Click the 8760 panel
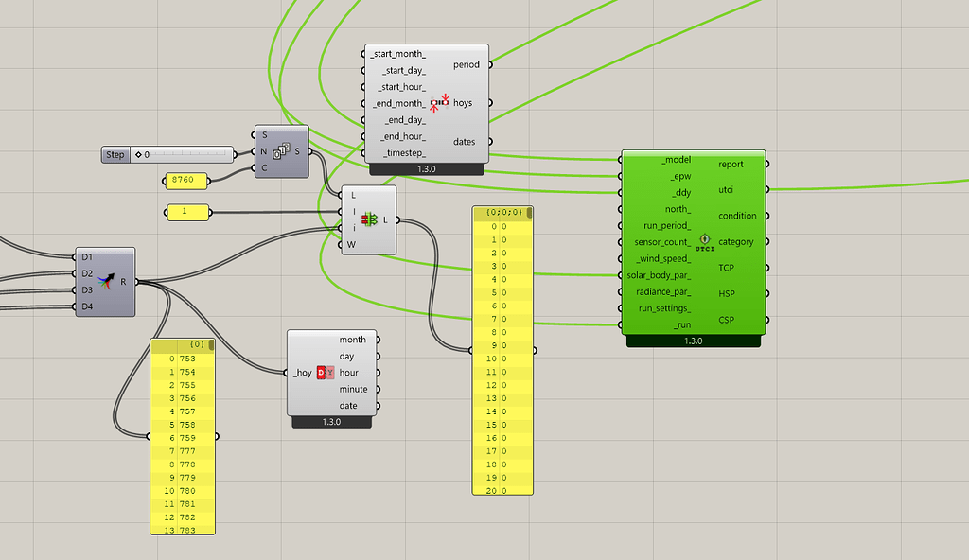Viewport: 969px width, 560px height. pos(186,181)
